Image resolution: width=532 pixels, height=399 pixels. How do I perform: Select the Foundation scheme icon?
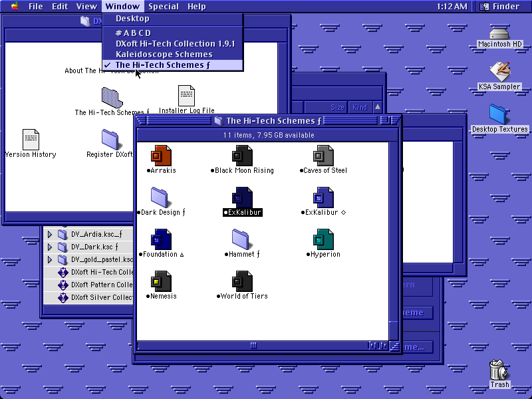161,239
